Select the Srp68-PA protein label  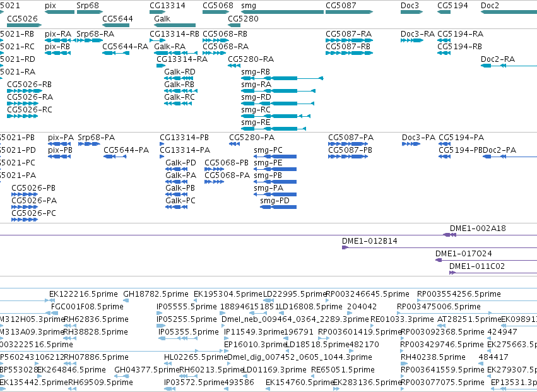coord(97,138)
